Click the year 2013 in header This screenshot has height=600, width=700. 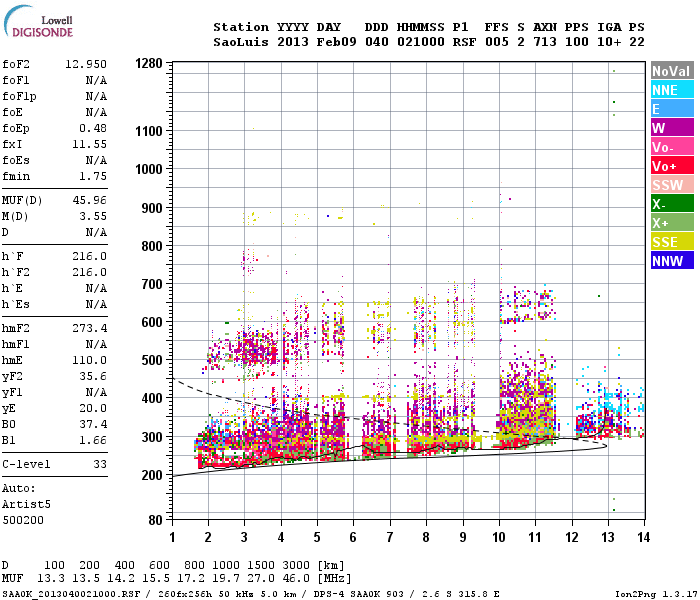click(x=293, y=42)
